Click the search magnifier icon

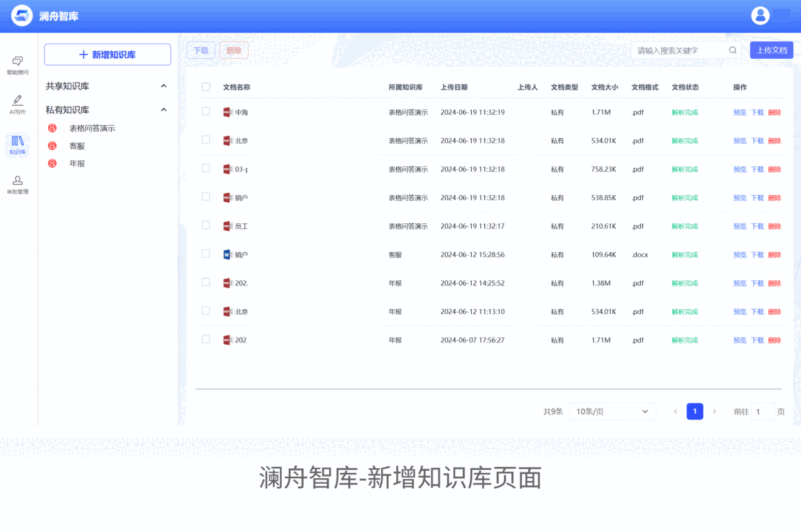[x=733, y=51]
